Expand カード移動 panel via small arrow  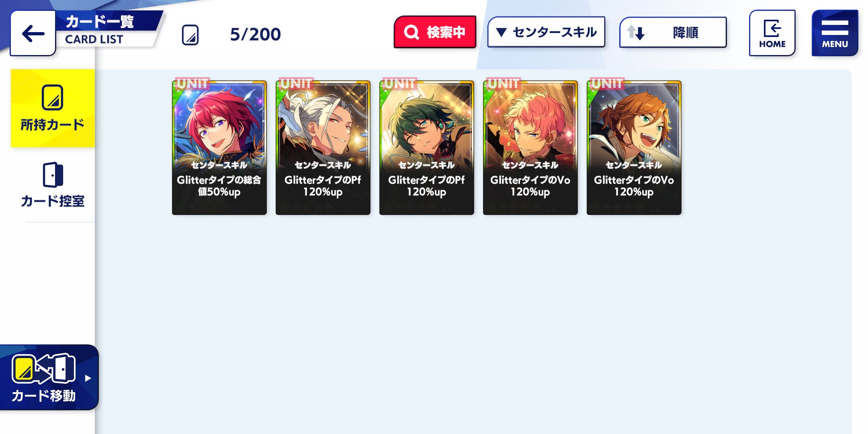88,378
